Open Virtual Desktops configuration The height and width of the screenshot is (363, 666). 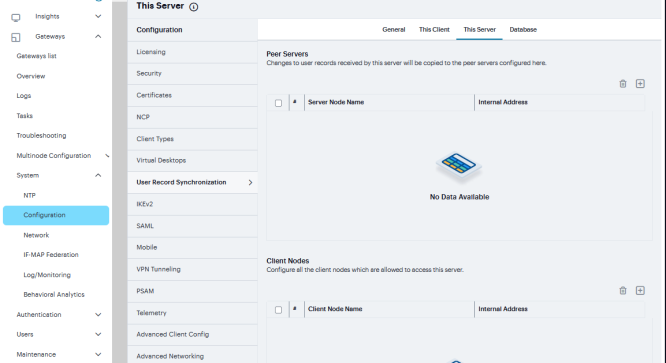coord(192,161)
